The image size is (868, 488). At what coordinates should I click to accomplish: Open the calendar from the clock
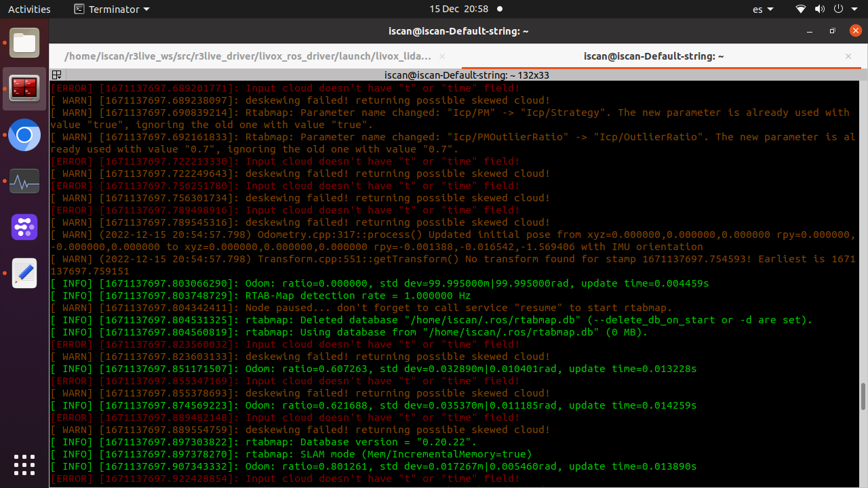pyautogui.click(x=458, y=9)
